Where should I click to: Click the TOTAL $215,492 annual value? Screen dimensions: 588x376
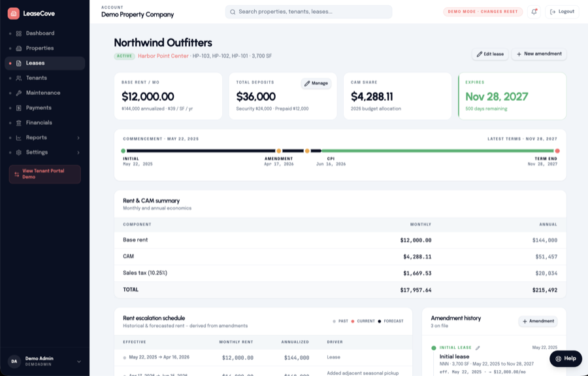pyautogui.click(x=544, y=290)
